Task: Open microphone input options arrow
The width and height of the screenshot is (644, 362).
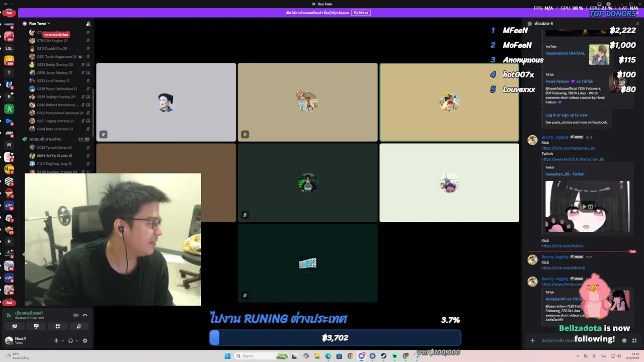Action: point(62,340)
